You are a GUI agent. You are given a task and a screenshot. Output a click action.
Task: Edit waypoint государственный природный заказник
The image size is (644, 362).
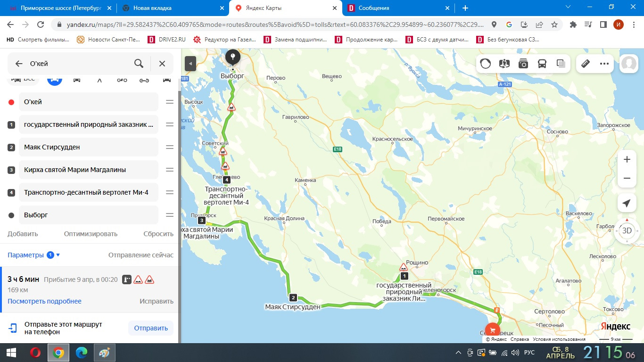pos(89,124)
